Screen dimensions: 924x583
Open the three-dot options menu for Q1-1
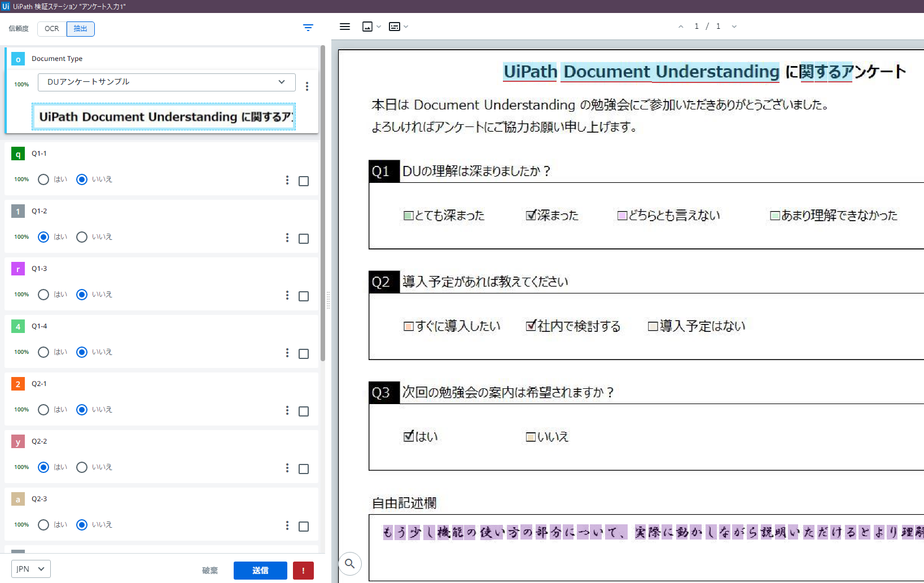(287, 180)
